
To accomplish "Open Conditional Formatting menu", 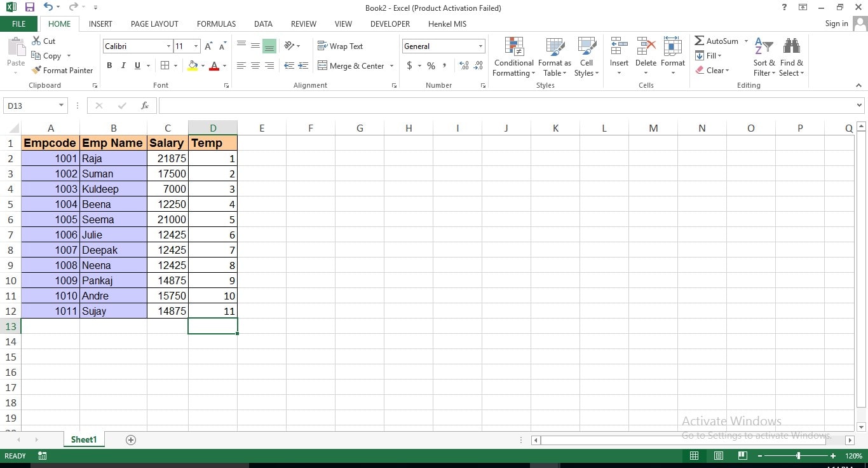I will 514,57.
